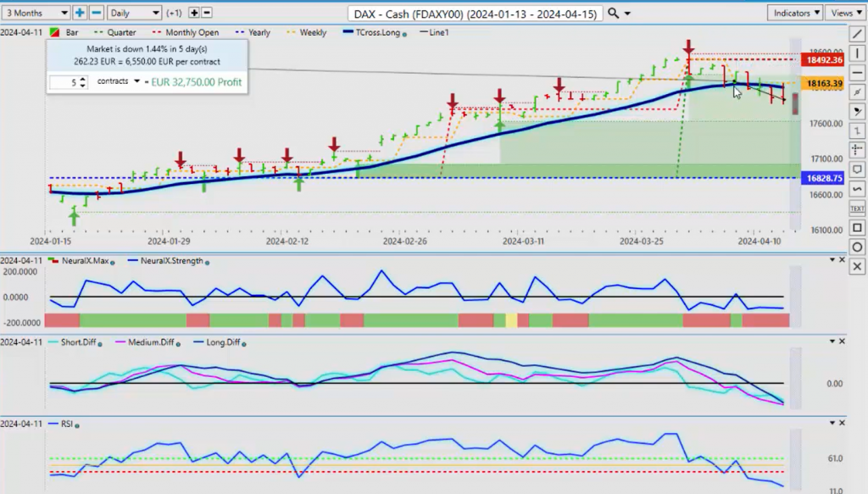Zoom in with the blue plus button
This screenshot has height=494, width=868.
pyautogui.click(x=80, y=13)
